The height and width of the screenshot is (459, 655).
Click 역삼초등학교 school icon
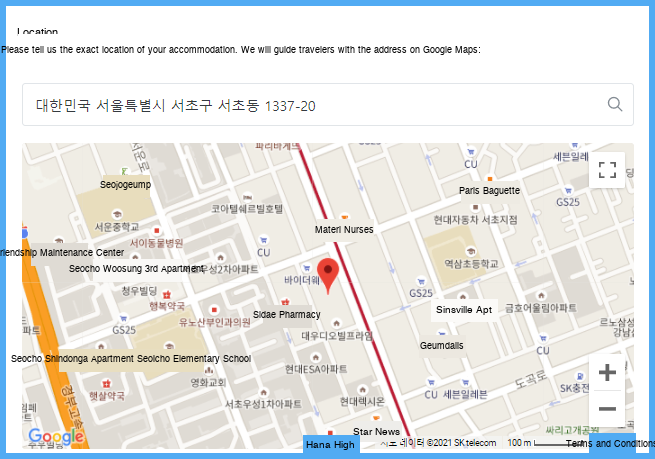[471, 251]
